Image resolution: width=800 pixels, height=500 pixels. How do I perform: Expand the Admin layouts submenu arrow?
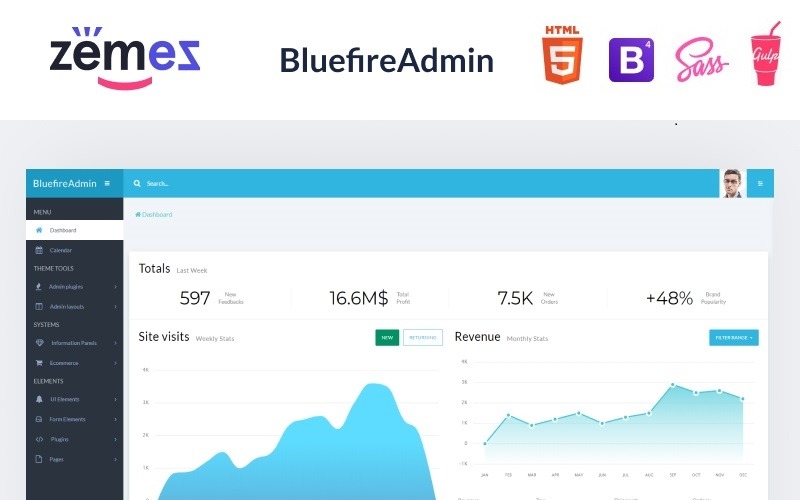pos(116,306)
